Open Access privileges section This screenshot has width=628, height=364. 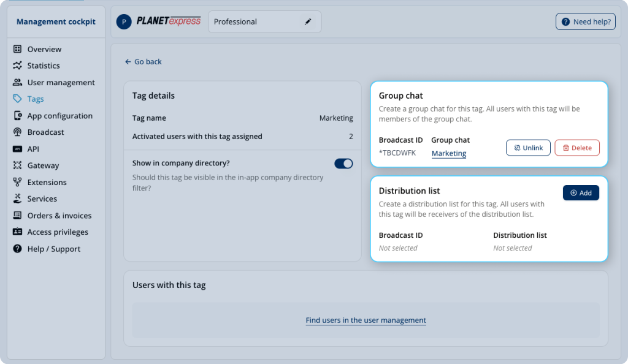click(58, 232)
